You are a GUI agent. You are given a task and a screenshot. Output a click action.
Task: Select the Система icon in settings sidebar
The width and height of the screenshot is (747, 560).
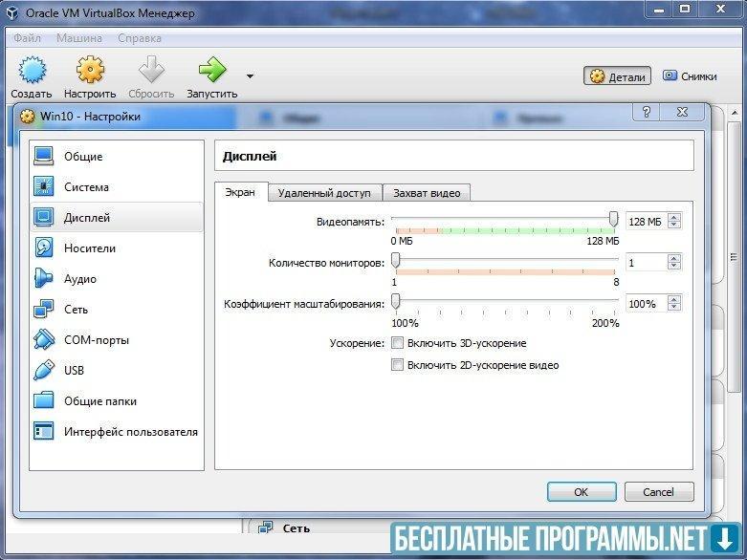(44, 187)
